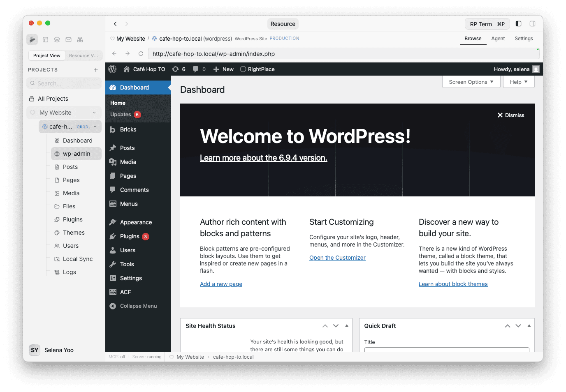Switch to the Agent tab
The width and height of the screenshot is (566, 392).
(x=498, y=38)
